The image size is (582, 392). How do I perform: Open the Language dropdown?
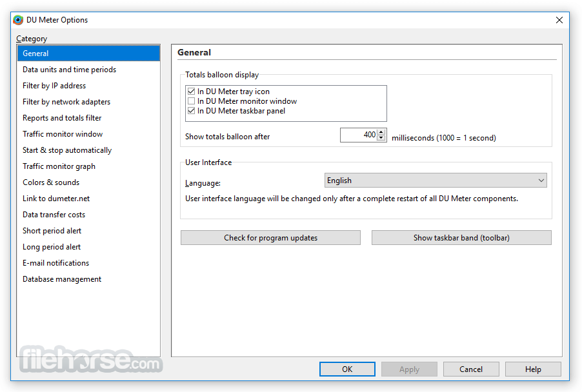(x=436, y=181)
